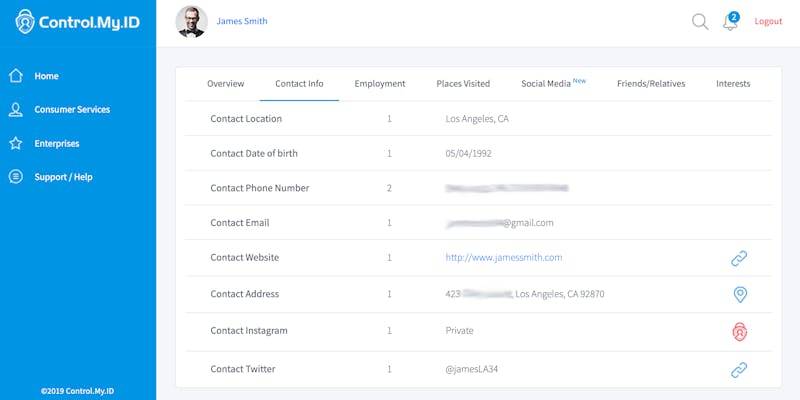This screenshot has width=800, height=400.
Task: Click the Contact Twitter link icon
Action: tap(739, 370)
